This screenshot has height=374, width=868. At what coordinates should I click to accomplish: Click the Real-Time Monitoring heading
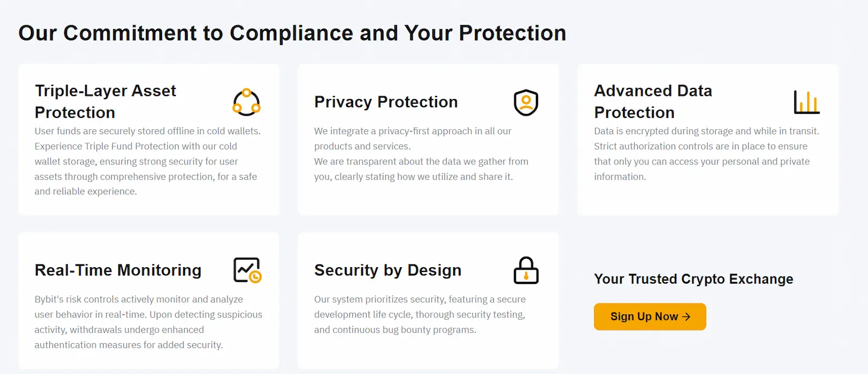coord(118,270)
